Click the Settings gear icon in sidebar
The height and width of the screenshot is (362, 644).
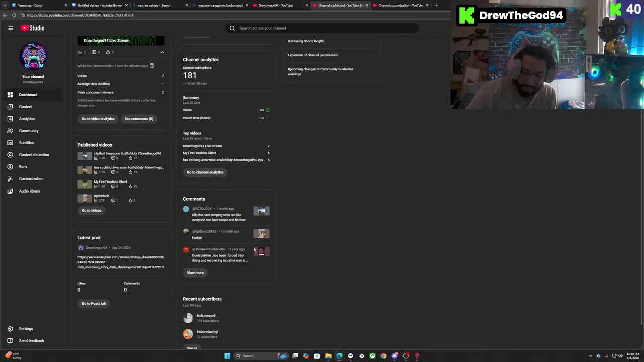click(x=10, y=329)
